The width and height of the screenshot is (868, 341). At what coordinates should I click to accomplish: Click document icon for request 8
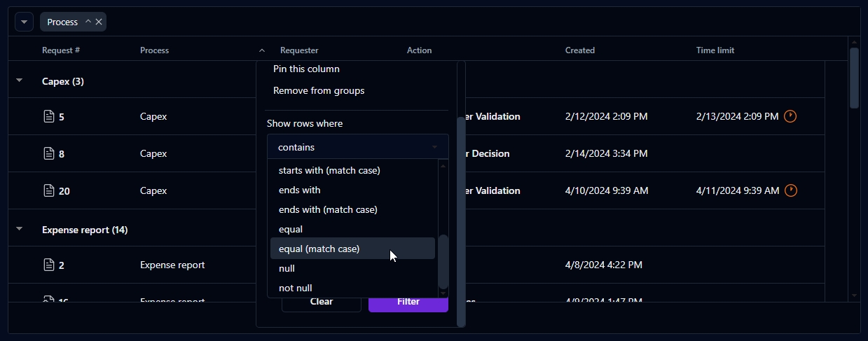[49, 153]
